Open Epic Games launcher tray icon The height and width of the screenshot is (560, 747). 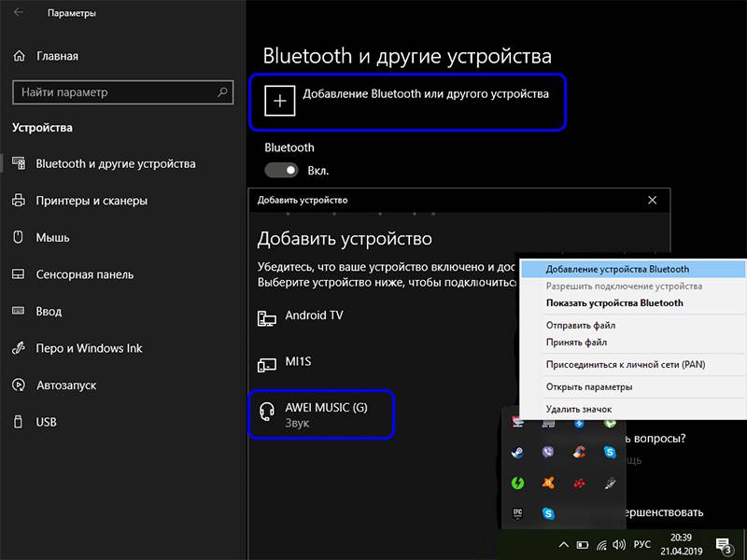(517, 513)
